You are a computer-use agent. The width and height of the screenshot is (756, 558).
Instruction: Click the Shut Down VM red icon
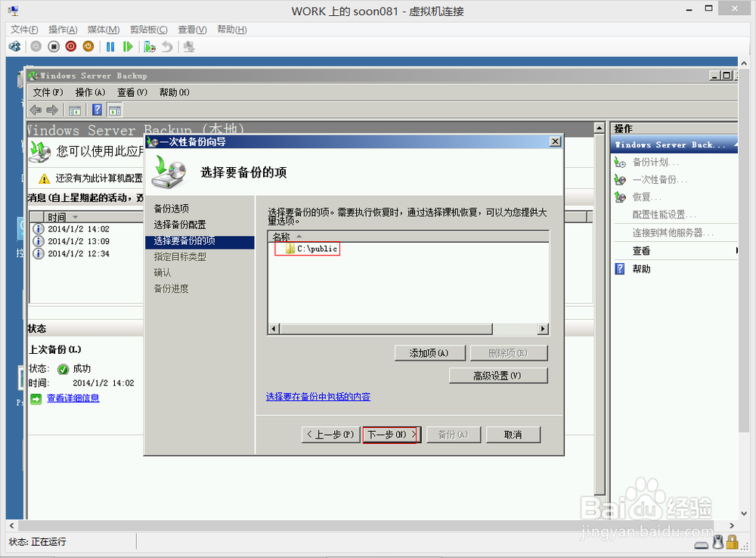(x=71, y=46)
